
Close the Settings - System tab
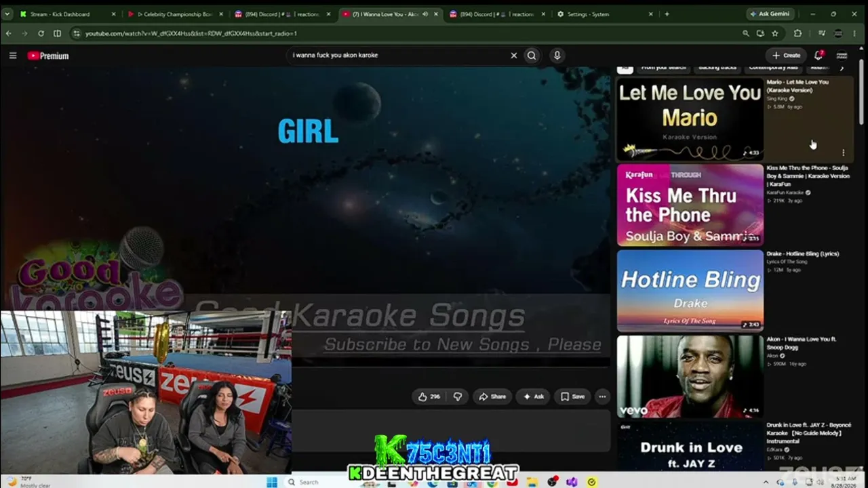(x=651, y=14)
